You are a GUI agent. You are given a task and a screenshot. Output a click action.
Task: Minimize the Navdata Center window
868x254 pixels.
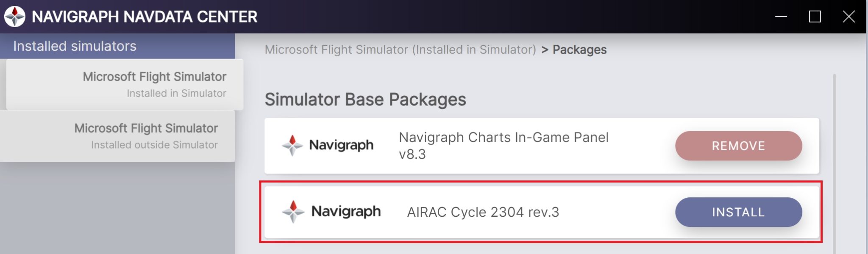click(781, 17)
